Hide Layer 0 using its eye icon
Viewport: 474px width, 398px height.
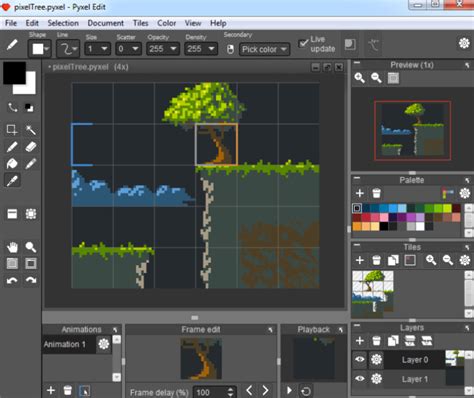pyautogui.click(x=360, y=359)
